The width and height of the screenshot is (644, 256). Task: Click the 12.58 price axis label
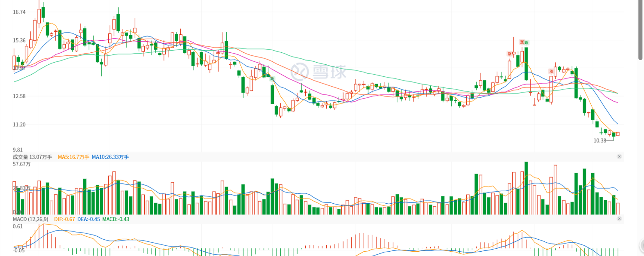click(x=19, y=96)
